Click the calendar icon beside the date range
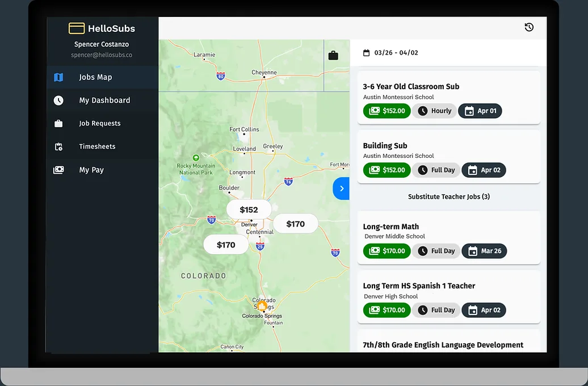 (367, 53)
